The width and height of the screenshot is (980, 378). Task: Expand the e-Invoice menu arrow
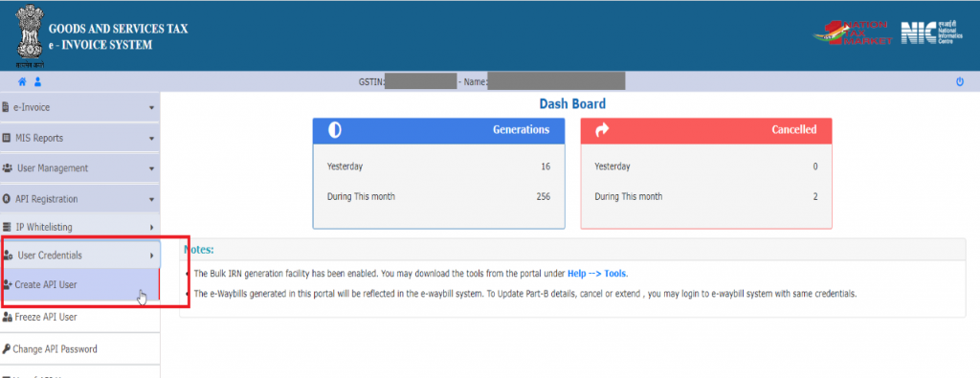[151, 108]
